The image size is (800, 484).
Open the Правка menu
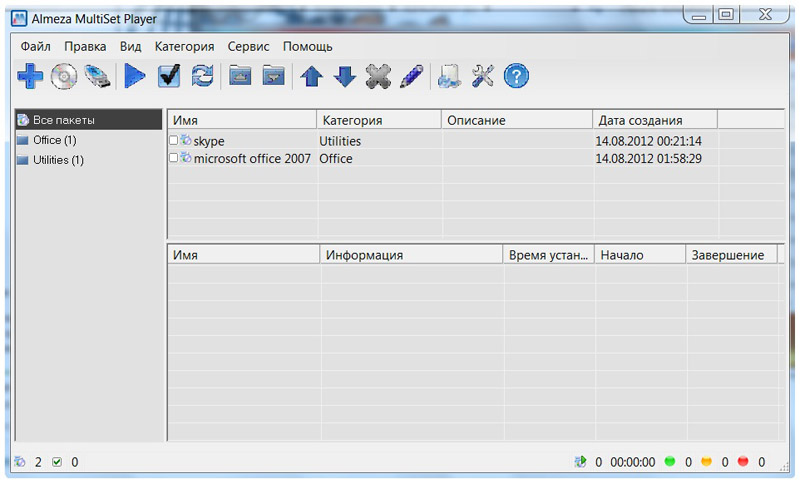(x=85, y=46)
